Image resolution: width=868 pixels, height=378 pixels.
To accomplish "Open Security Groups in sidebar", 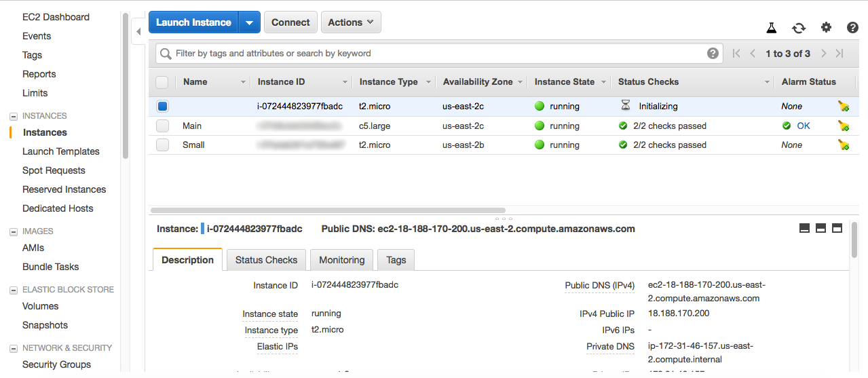I will [x=56, y=364].
